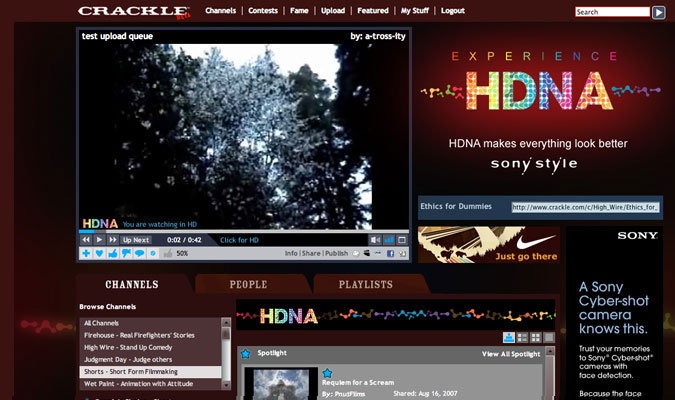The height and width of the screenshot is (400, 675).
Task: Select Shorts - Short Form Filmmaking channel
Action: pos(150,371)
